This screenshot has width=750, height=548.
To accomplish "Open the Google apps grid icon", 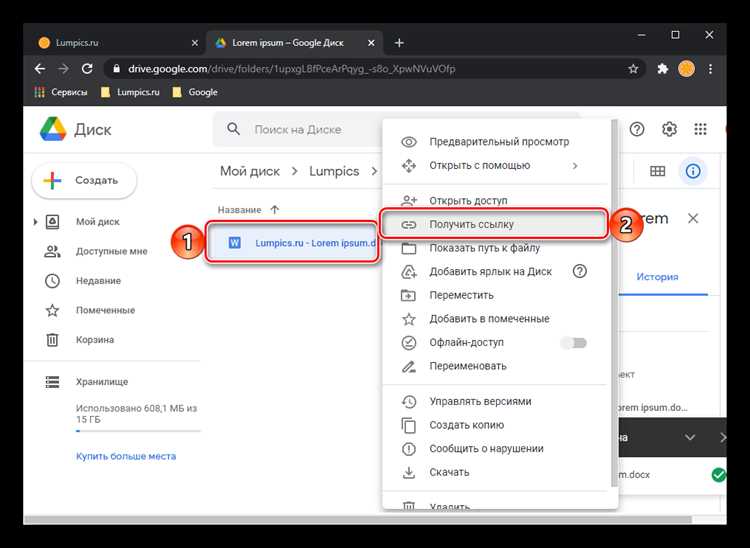I will [700, 129].
